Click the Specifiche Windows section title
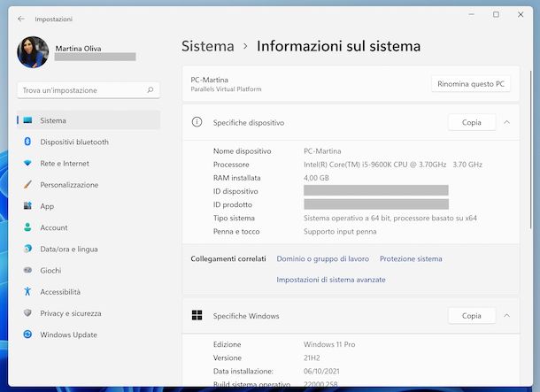Image resolution: width=540 pixels, height=392 pixels. pyautogui.click(x=246, y=316)
